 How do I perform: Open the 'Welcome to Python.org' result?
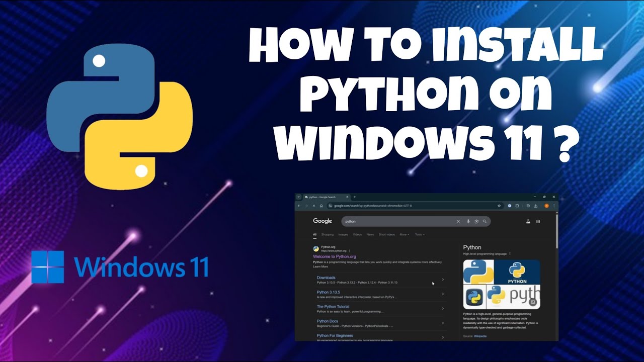(335, 256)
